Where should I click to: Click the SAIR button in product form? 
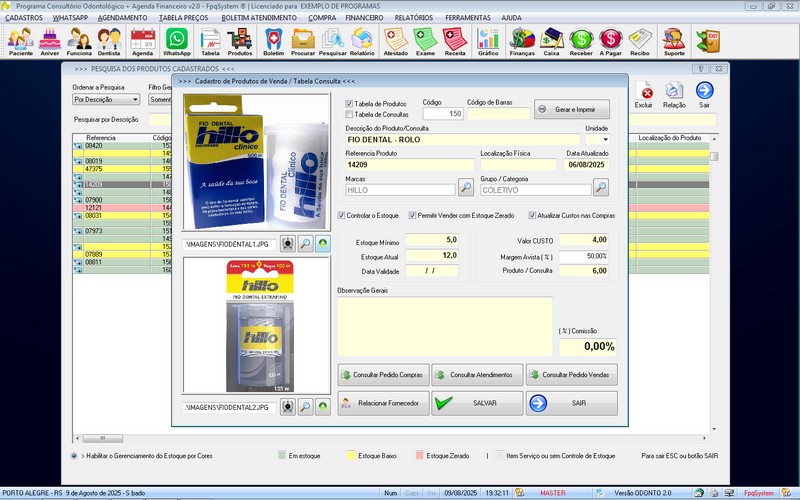[x=572, y=403]
